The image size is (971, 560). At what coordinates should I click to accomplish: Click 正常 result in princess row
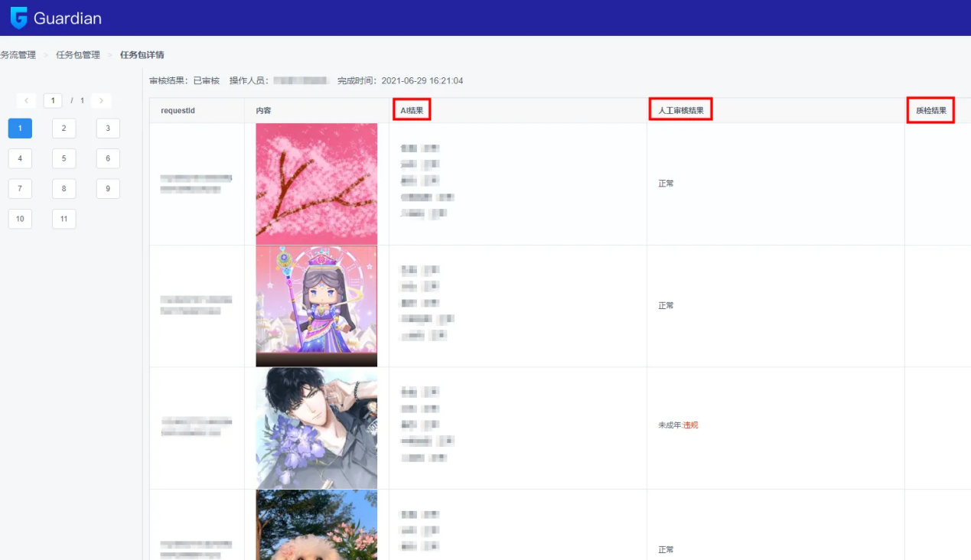(x=666, y=305)
